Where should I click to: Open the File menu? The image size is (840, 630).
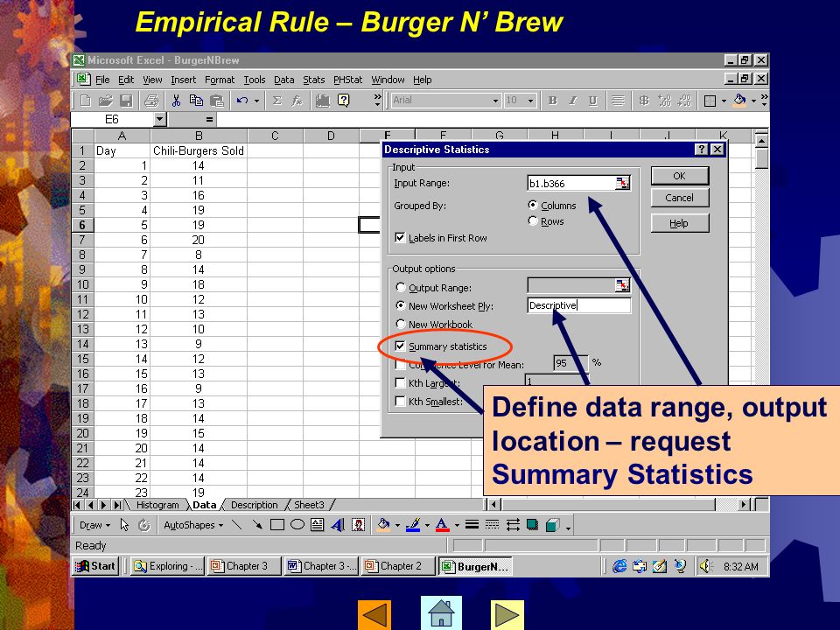[102, 80]
